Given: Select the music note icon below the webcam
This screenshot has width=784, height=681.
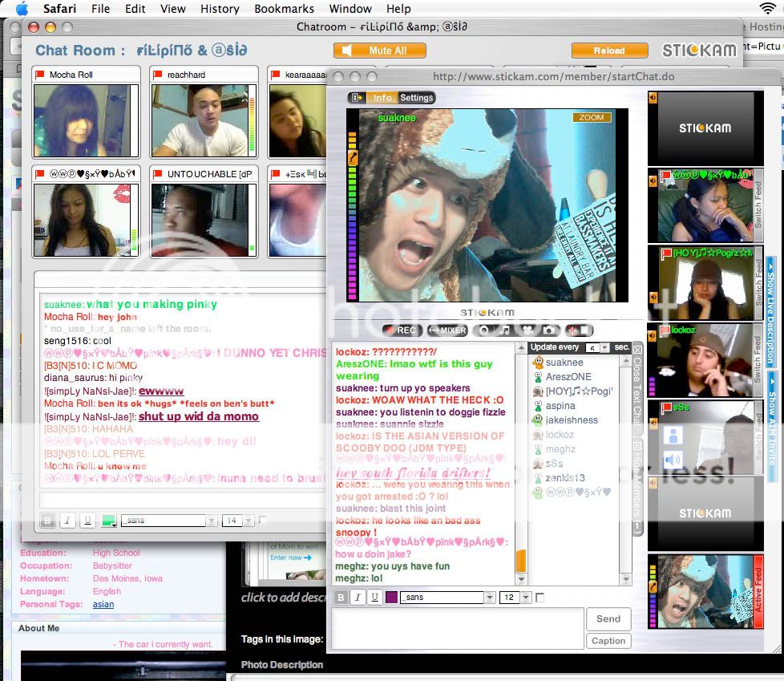Looking at the screenshot, I should pyautogui.click(x=504, y=330).
